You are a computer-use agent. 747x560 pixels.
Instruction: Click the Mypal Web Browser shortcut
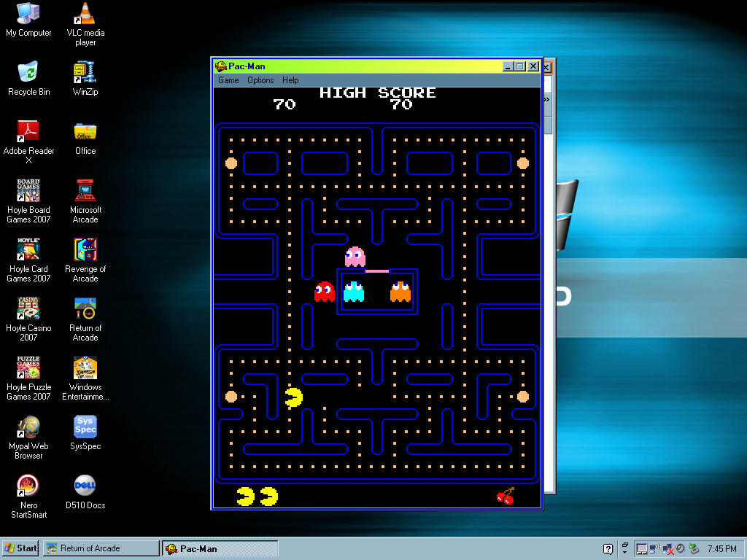point(28,437)
